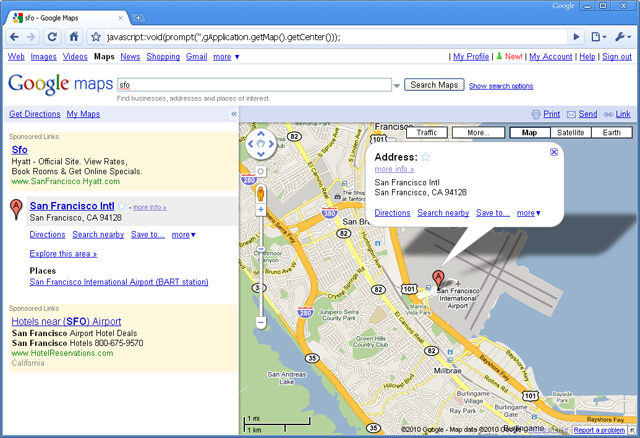Go to Google Images

point(44,57)
